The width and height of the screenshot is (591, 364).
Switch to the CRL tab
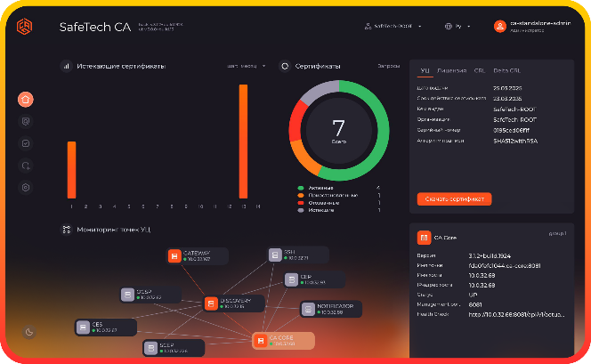tap(480, 71)
